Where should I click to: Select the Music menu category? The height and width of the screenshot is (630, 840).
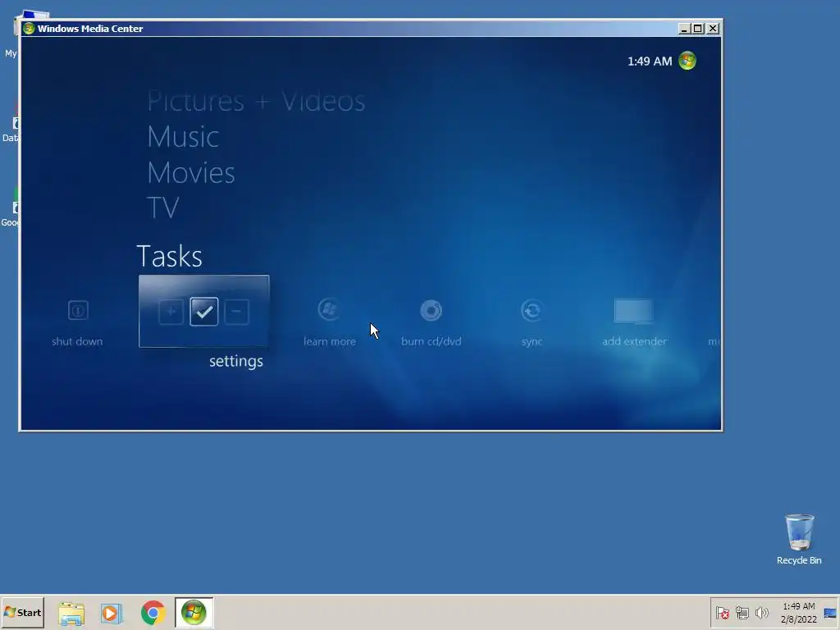tap(183, 137)
